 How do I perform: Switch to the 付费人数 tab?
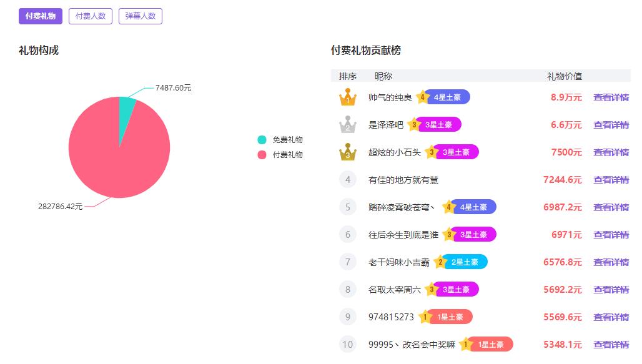point(91,16)
